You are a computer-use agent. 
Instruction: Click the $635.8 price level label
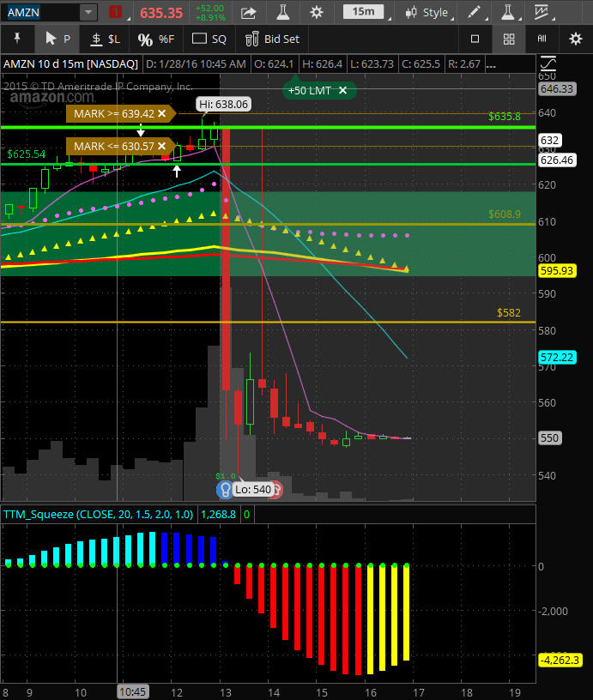[504, 117]
